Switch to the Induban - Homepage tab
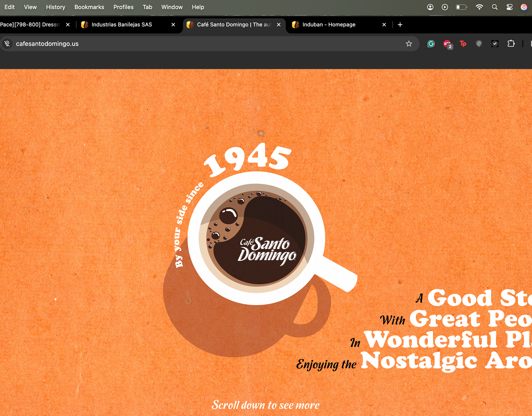The width and height of the screenshot is (532, 416). click(339, 25)
